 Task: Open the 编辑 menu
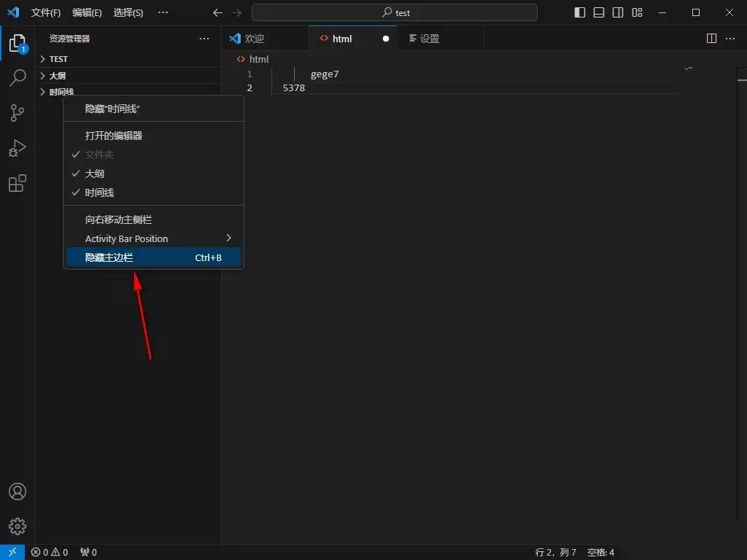pyautogui.click(x=87, y=12)
